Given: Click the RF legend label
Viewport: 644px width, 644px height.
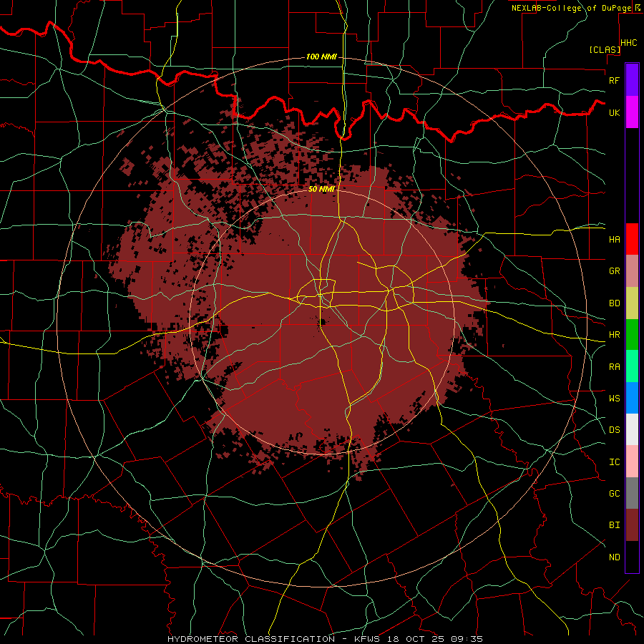Looking at the screenshot, I should (614, 80).
